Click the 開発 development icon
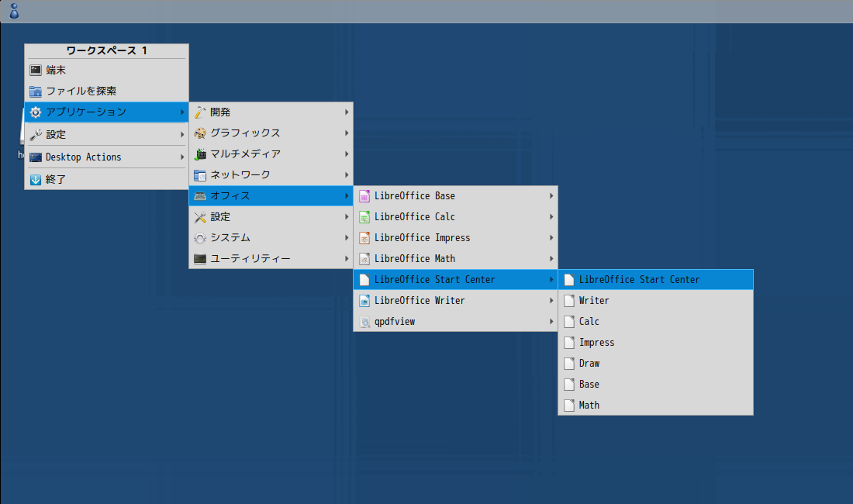This screenshot has height=504, width=853. 200,112
